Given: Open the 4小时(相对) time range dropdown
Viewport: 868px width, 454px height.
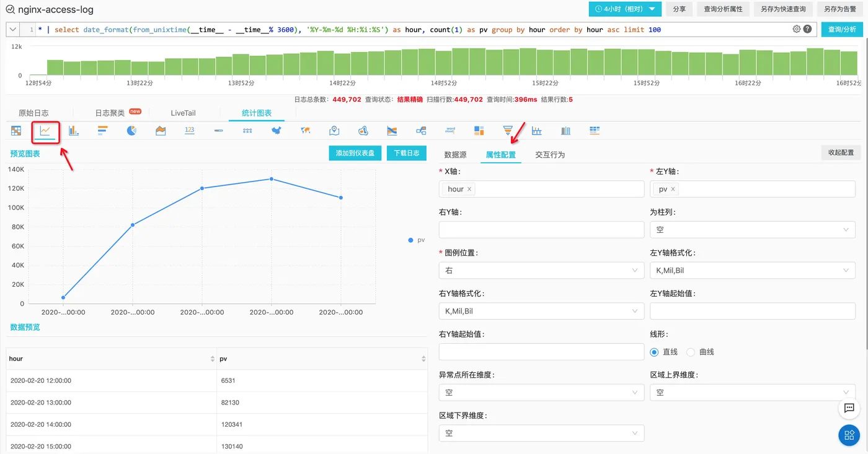Looking at the screenshot, I should [624, 9].
